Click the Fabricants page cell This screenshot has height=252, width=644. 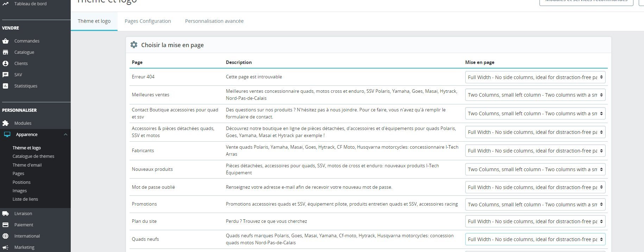[x=143, y=151]
